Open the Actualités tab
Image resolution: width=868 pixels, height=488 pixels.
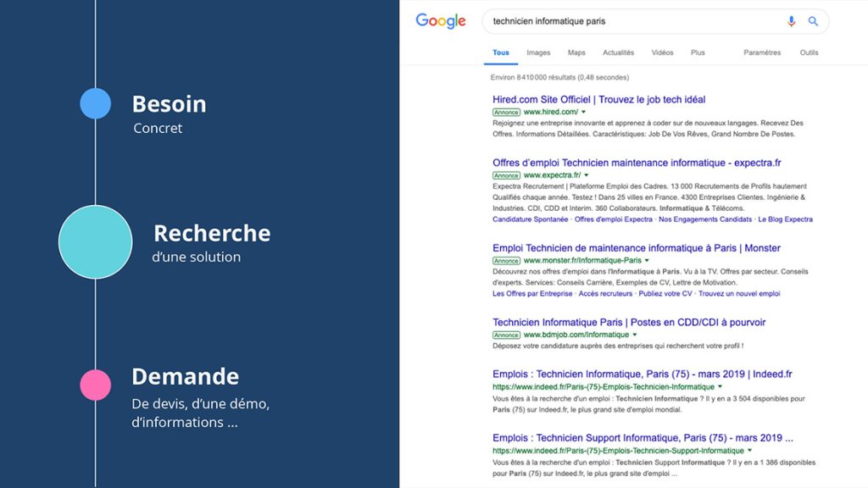coord(618,53)
